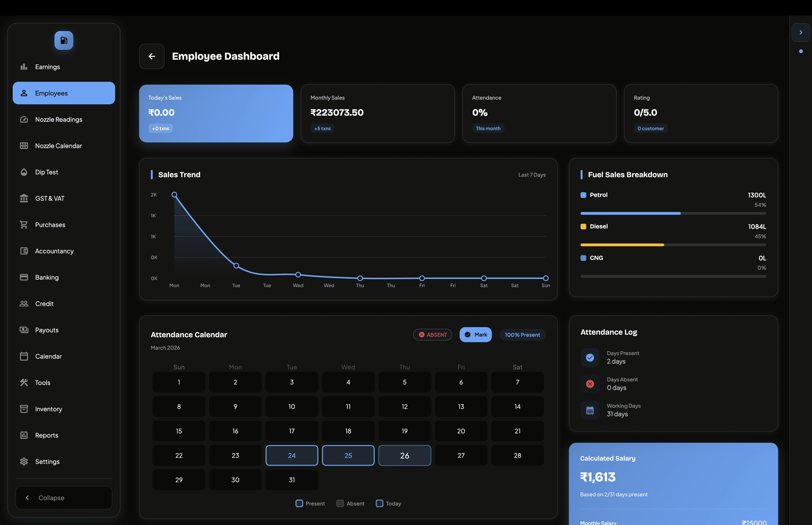Click the Purchases cart icon

click(24, 225)
